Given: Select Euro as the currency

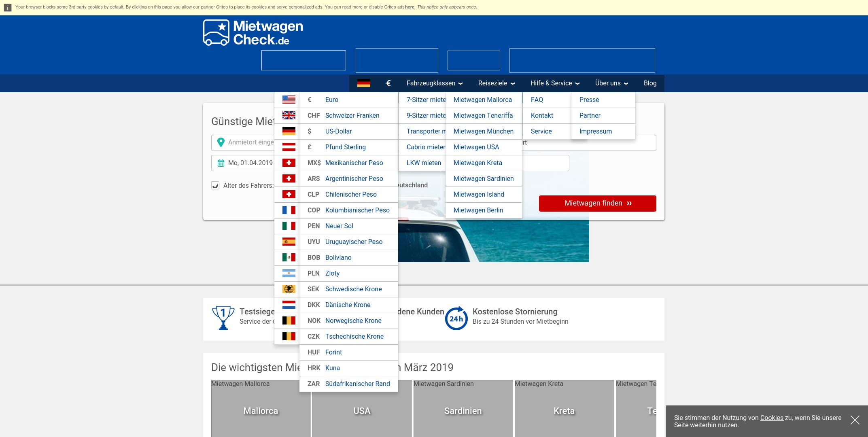Looking at the screenshot, I should click(x=348, y=100).
